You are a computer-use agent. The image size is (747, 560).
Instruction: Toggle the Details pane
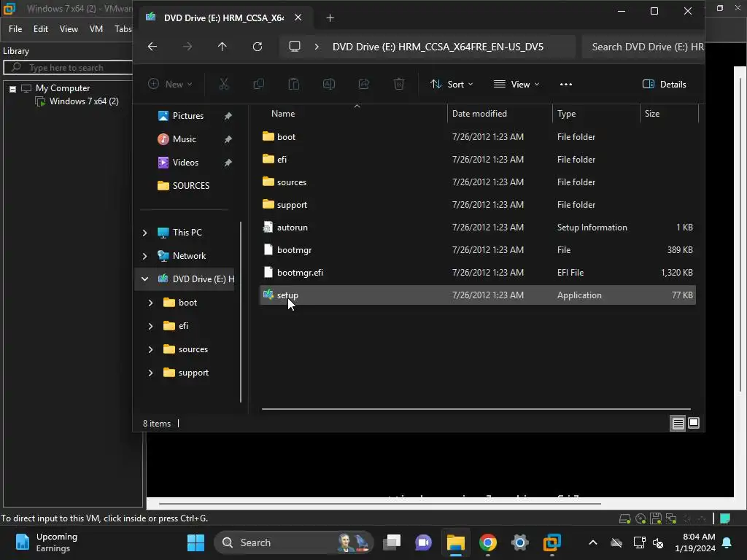click(664, 85)
